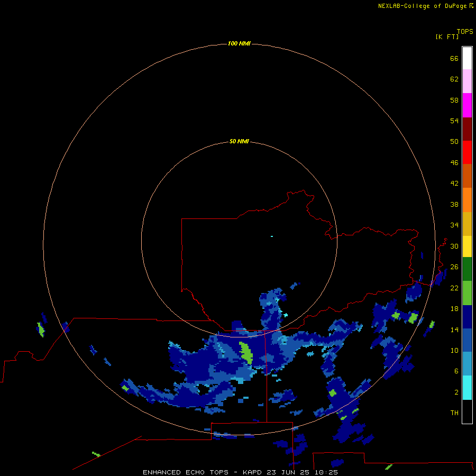476x476 pixels.
Task: Click the legend value 34
Action: click(x=454, y=225)
